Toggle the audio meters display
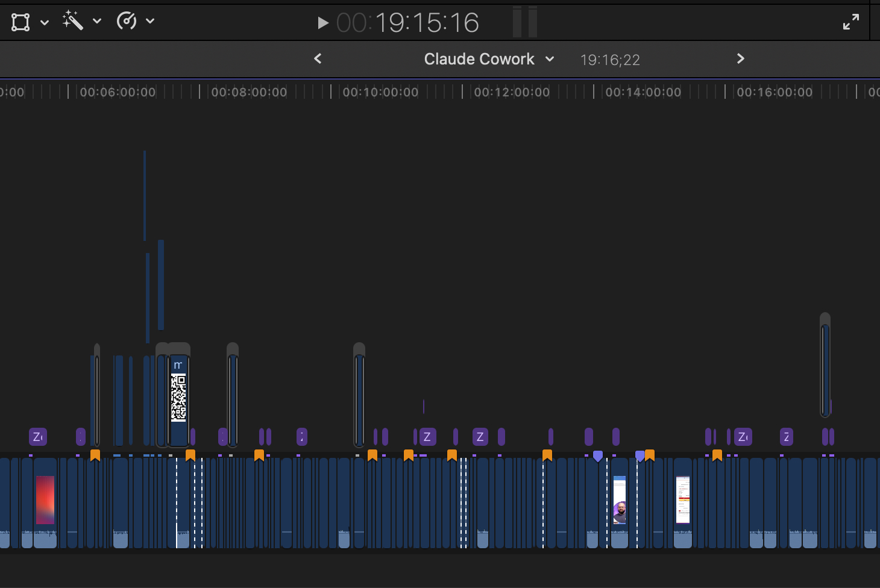 [524, 22]
